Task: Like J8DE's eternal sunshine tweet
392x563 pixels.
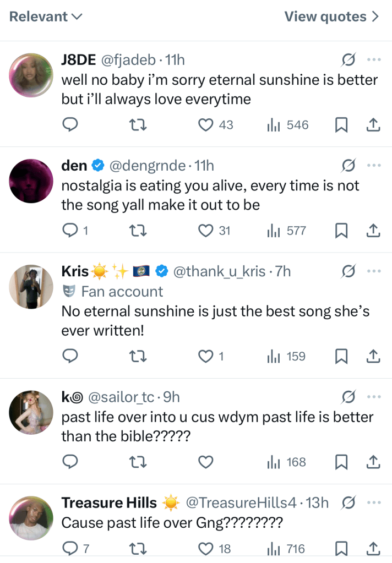Action: 206,125
